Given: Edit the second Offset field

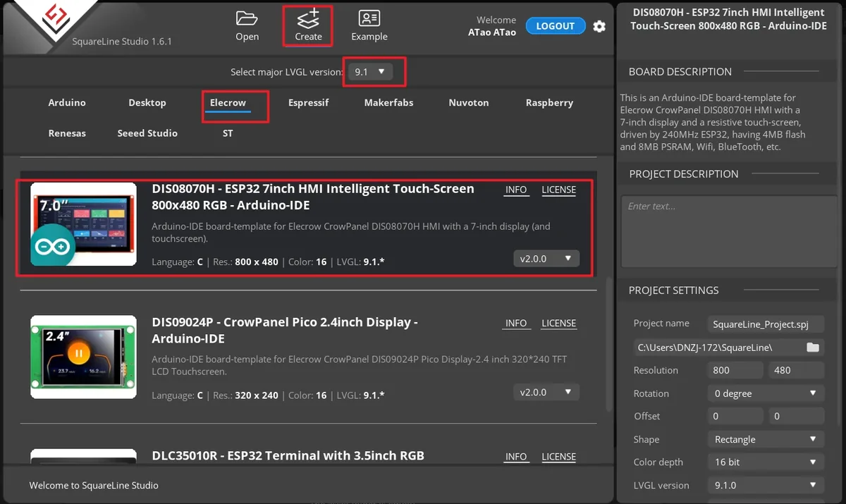Looking at the screenshot, I should pos(797,416).
